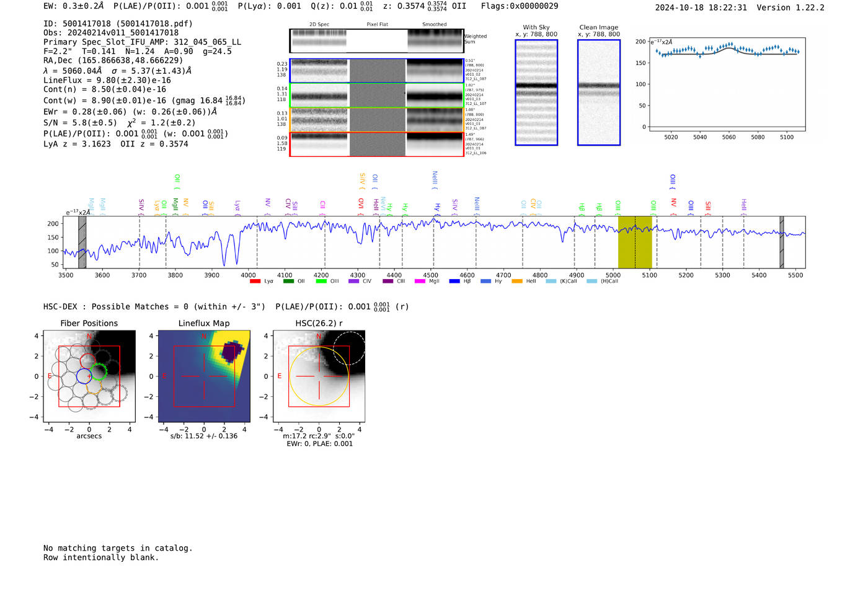Select 'No matching targets in catalog.' text
Screen dimensions: 868x591
click(118, 548)
